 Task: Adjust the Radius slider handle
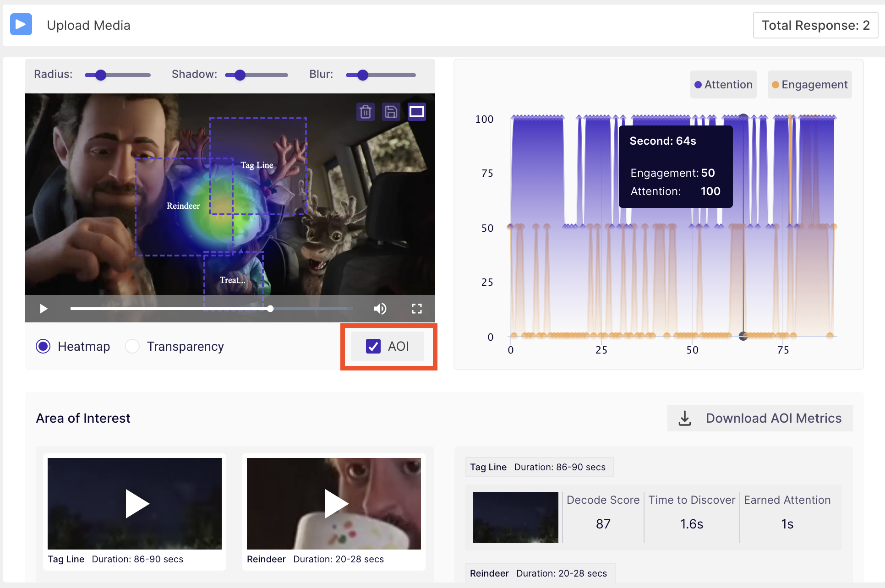pos(101,75)
